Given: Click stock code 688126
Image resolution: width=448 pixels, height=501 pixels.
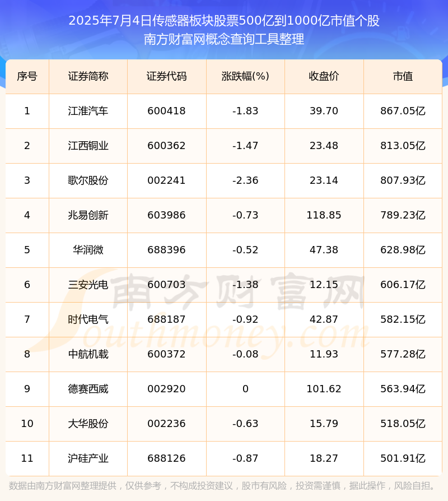Looking at the screenshot, I should pos(167,458).
